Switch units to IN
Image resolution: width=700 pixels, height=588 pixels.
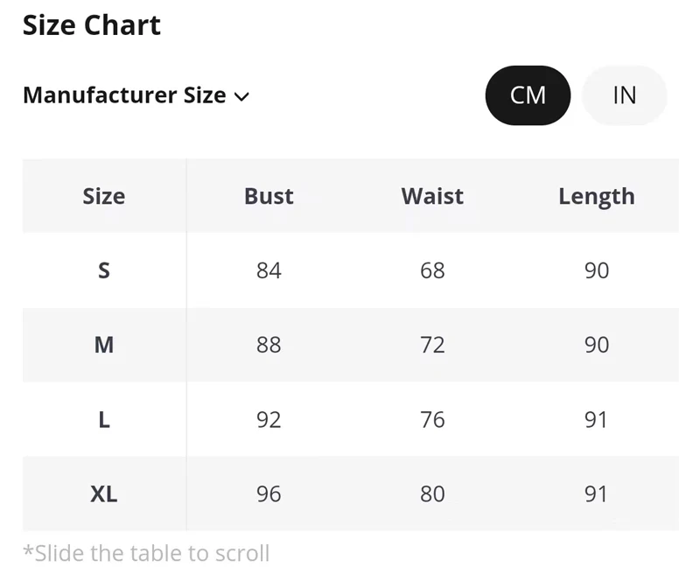coord(624,95)
